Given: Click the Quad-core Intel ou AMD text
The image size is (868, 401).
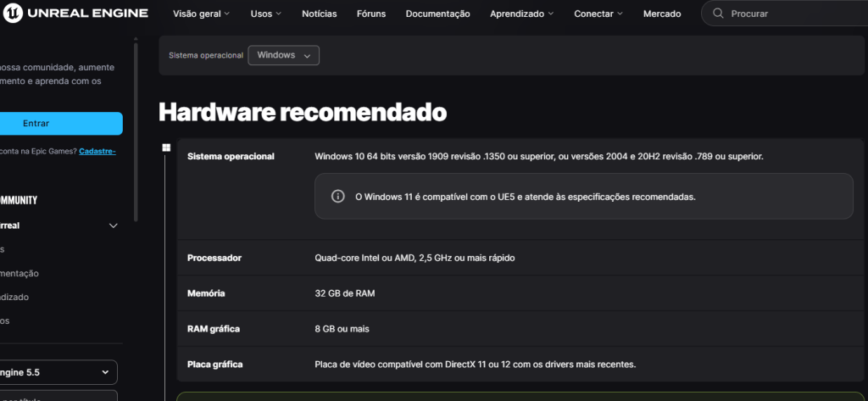Looking at the screenshot, I should click(x=415, y=258).
